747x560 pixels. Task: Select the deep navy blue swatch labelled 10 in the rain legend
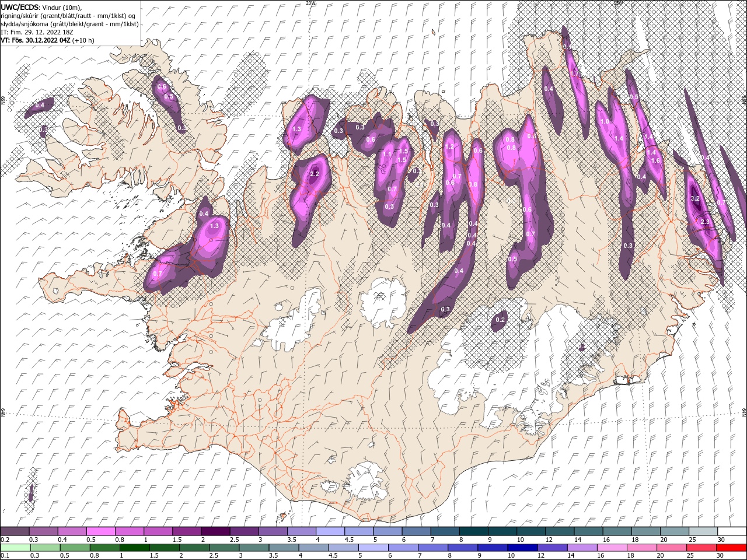pos(522,548)
